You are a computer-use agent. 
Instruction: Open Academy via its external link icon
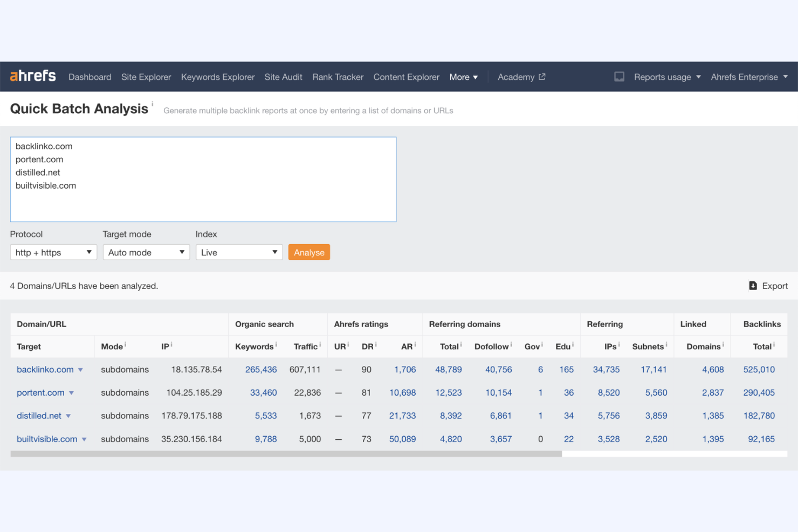click(541, 77)
